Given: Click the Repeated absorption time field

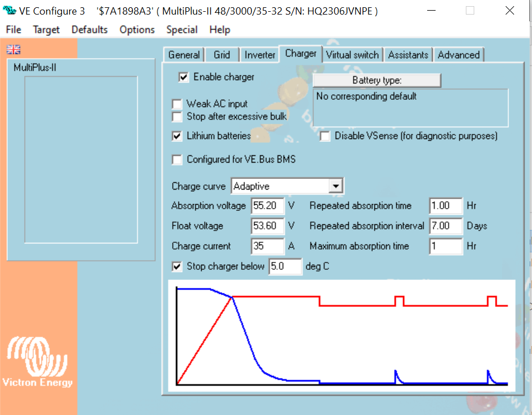Looking at the screenshot, I should [x=446, y=206].
